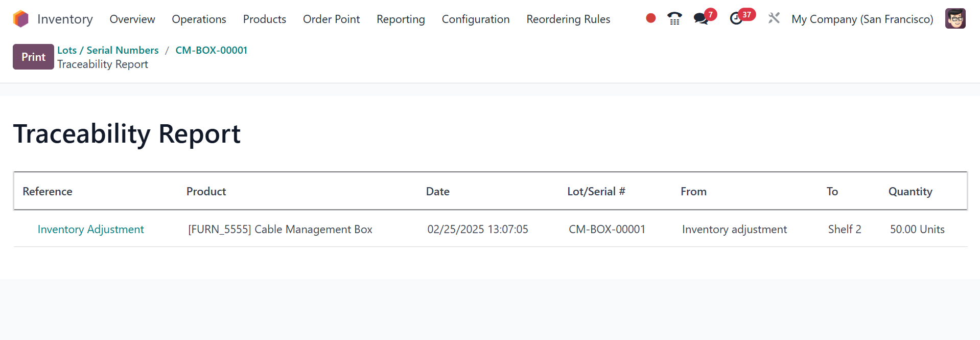980x340 pixels.
Task: Click the Cable Management Box product cell
Action: (x=280, y=230)
